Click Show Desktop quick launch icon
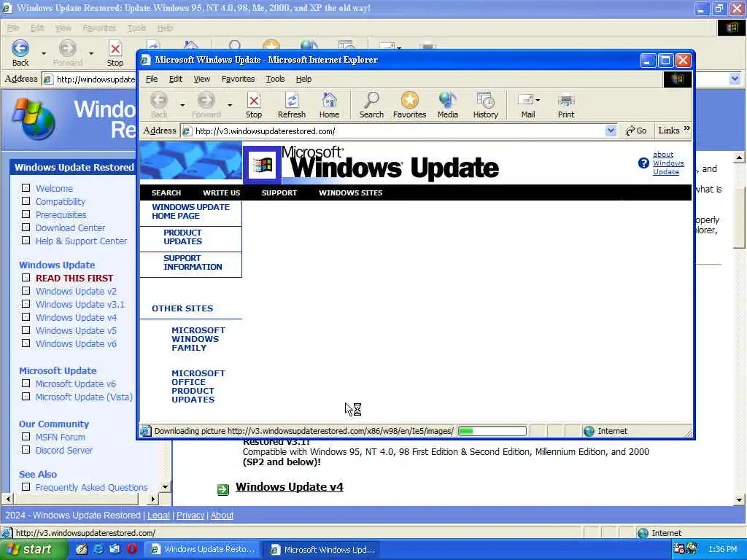Image resolution: width=747 pixels, height=560 pixels. (x=82, y=549)
